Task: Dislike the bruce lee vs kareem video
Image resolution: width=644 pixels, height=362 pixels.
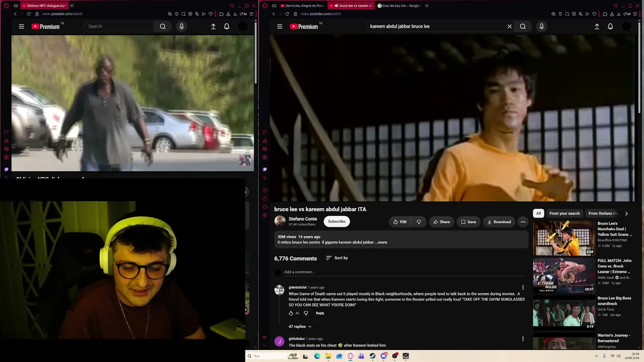Action: [419, 222]
